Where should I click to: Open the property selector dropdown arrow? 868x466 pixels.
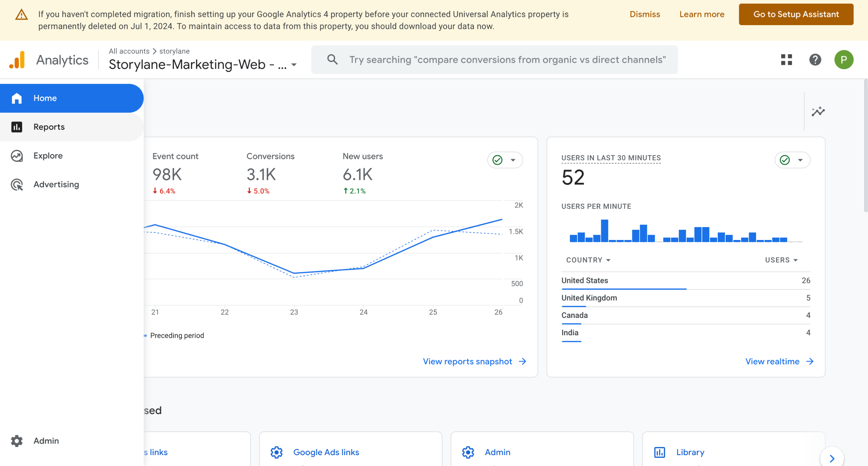(294, 64)
